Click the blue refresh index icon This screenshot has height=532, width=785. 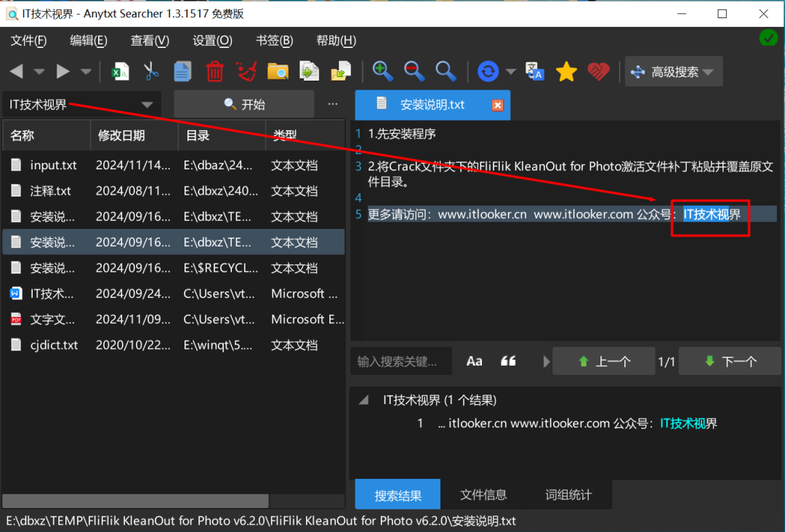coord(487,71)
